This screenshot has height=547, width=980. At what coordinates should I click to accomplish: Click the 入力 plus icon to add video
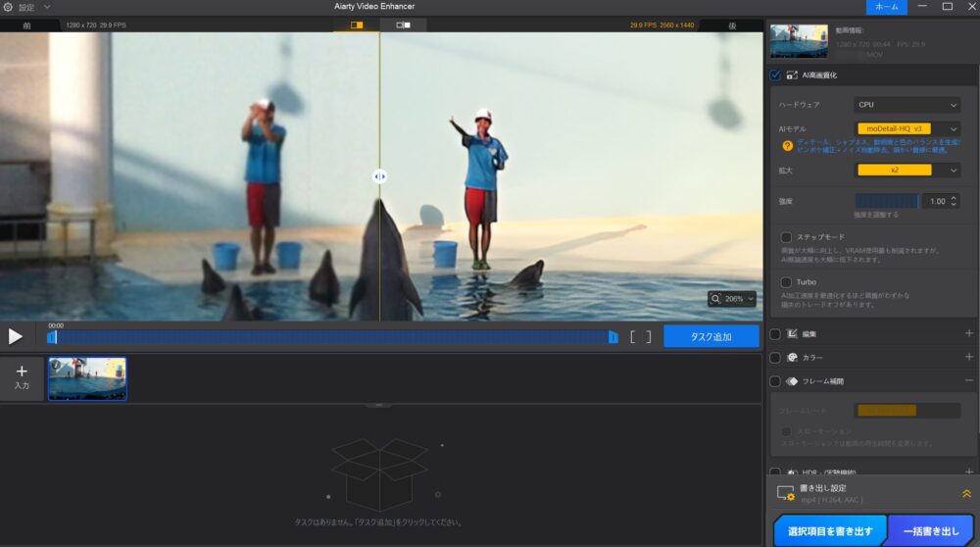pos(22,373)
